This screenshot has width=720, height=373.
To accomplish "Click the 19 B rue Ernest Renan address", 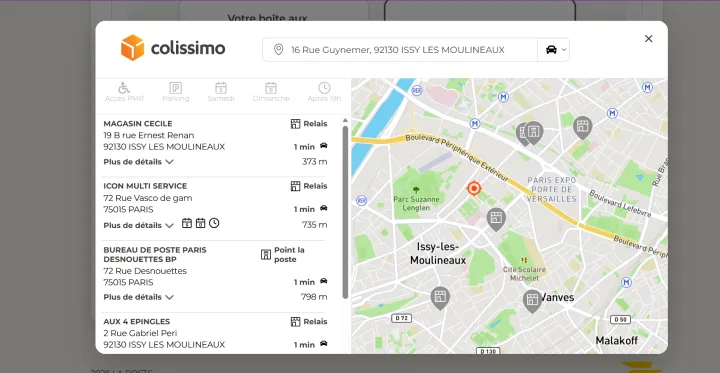I will pyautogui.click(x=149, y=136).
